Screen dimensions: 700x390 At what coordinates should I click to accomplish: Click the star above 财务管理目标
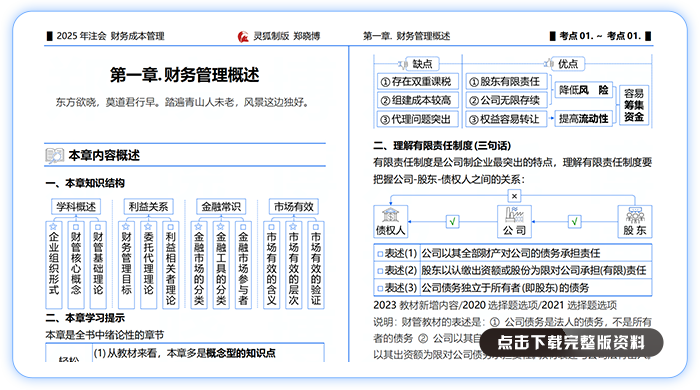pyautogui.click(x=126, y=227)
